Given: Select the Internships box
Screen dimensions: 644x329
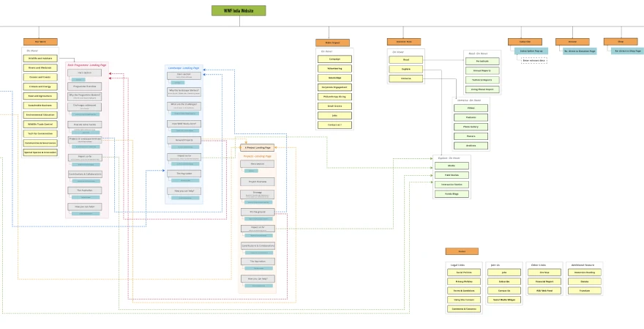Looking at the screenshot, I should [334, 78].
